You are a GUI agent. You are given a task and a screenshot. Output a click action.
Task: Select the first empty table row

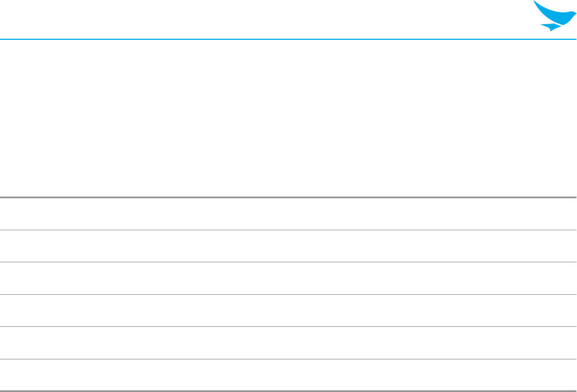click(x=288, y=214)
